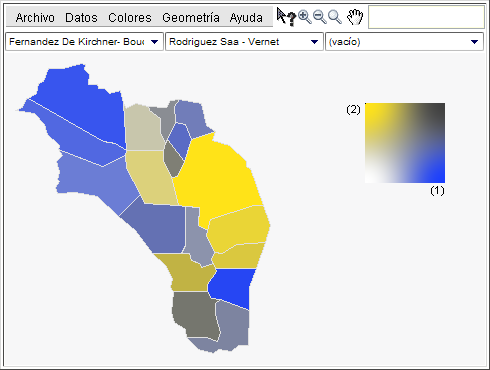Expand the Rodriguez Saa - Vernet dropdown
490x370 pixels.
[244, 42]
